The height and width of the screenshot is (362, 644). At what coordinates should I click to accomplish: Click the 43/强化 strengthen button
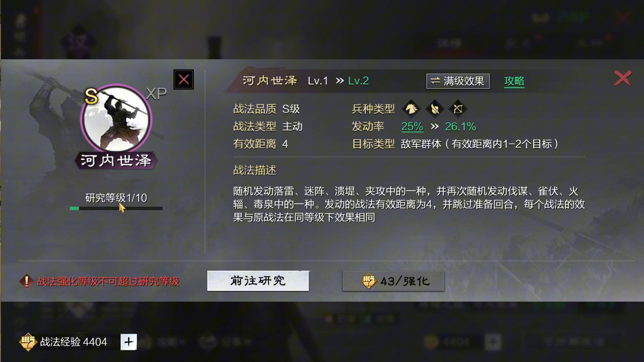393,281
